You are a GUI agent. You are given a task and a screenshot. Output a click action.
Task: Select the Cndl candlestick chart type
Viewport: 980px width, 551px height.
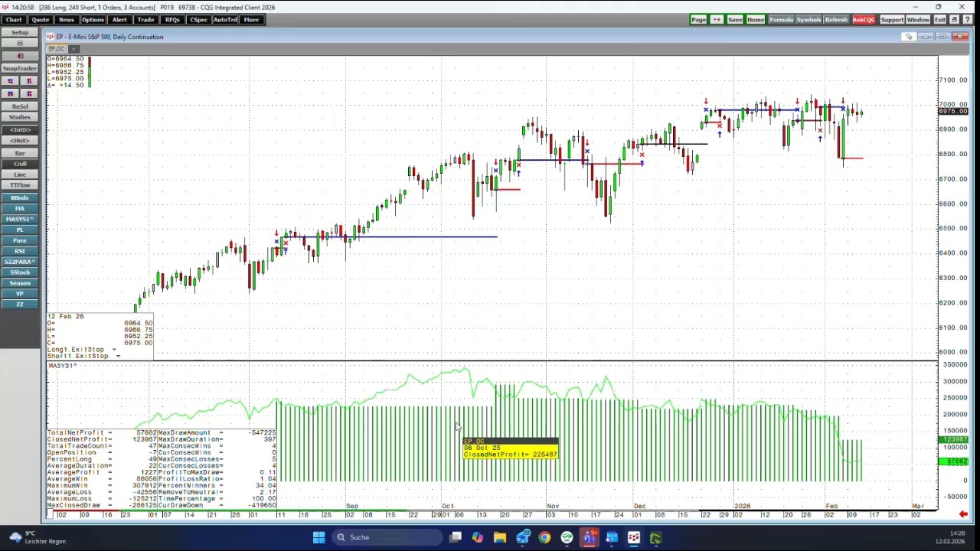pyautogui.click(x=20, y=164)
